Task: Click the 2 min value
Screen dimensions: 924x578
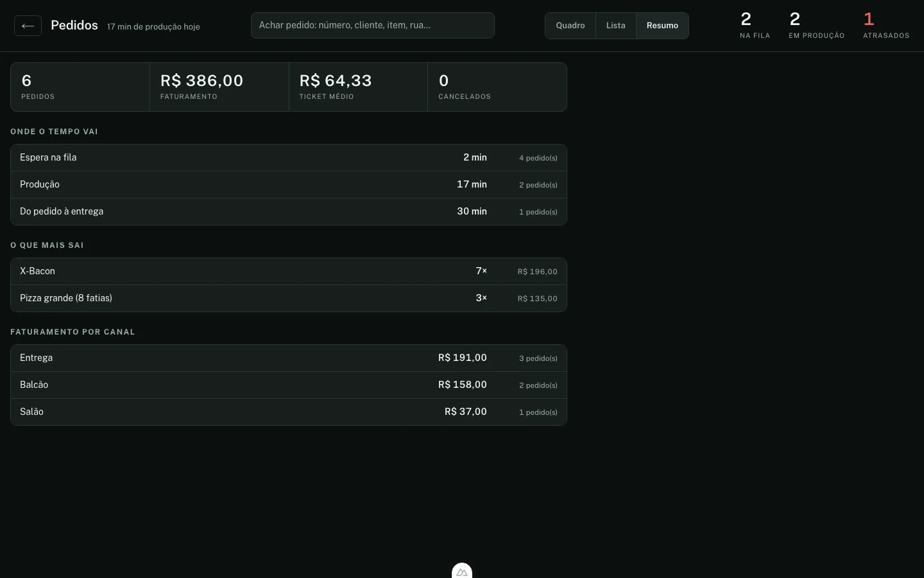Action: click(x=475, y=157)
